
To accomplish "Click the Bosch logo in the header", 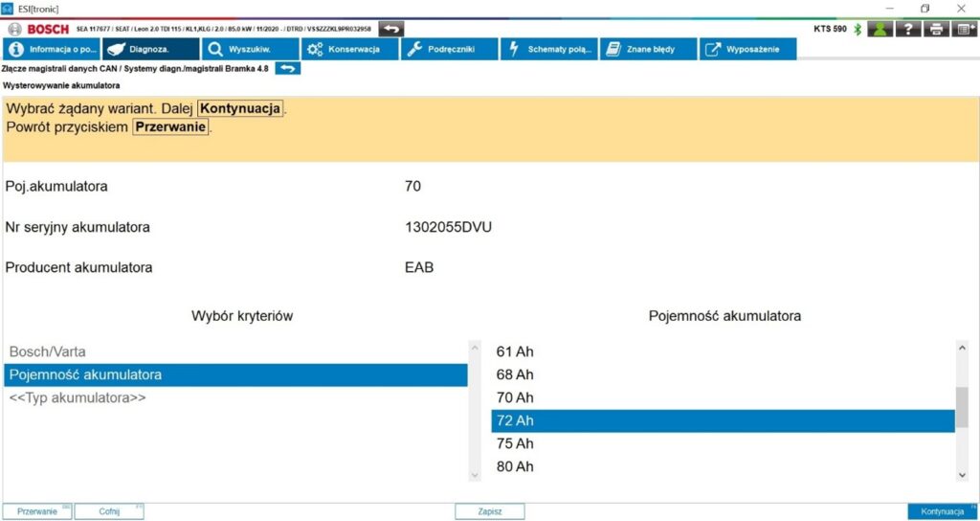I will pyautogui.click(x=38, y=29).
